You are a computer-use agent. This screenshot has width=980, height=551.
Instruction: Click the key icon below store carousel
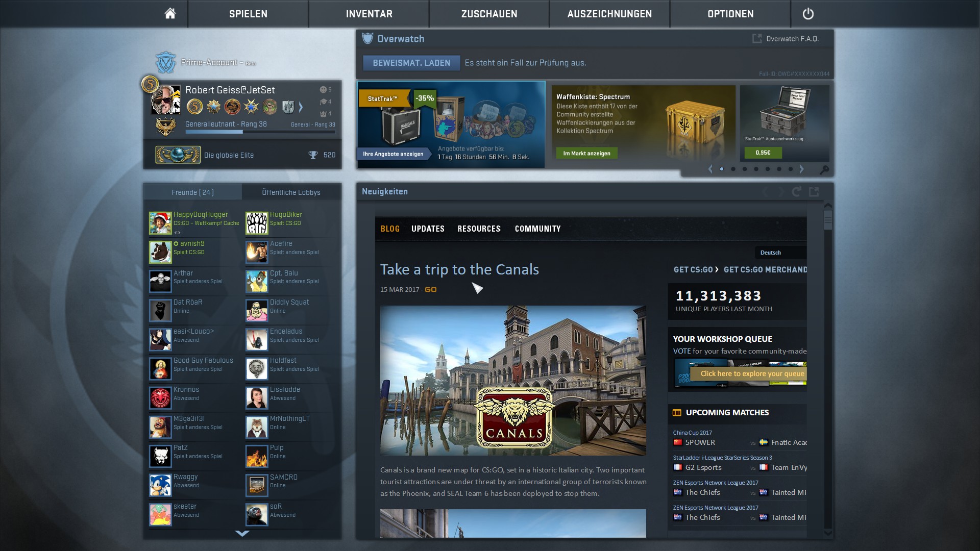[x=824, y=169]
